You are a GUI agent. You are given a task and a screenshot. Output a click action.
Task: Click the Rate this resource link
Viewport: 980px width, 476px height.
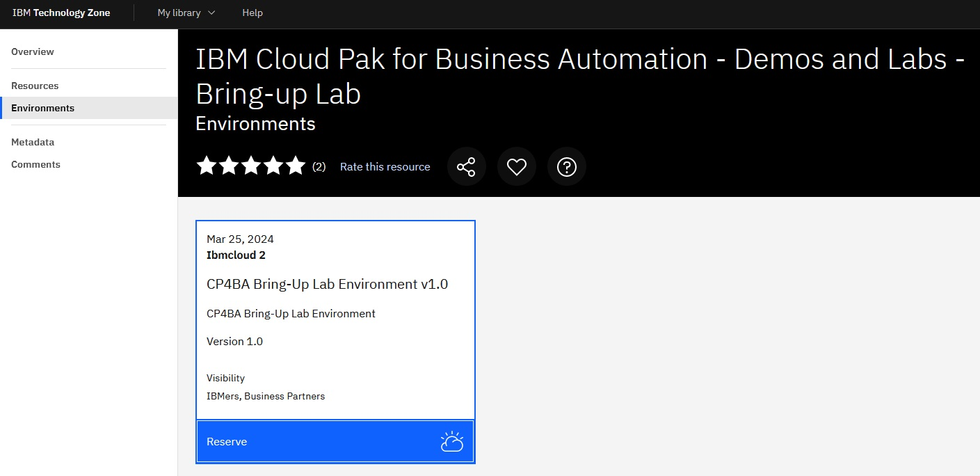(385, 167)
